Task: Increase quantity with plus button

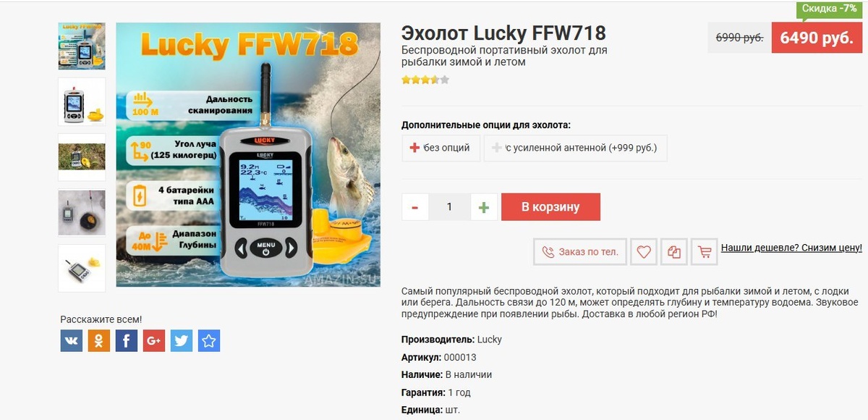Action: coord(484,207)
